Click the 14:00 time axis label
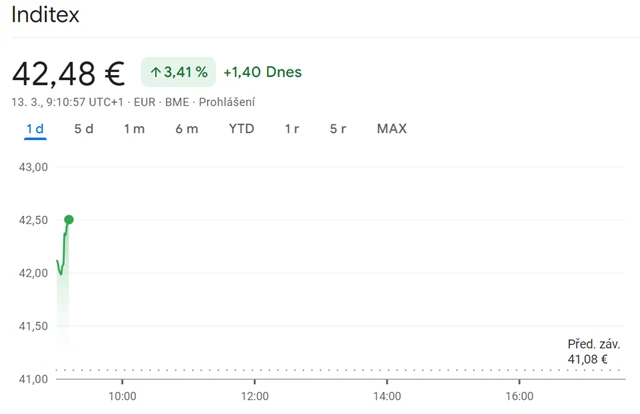This screenshot has height=414, width=640. point(387,396)
